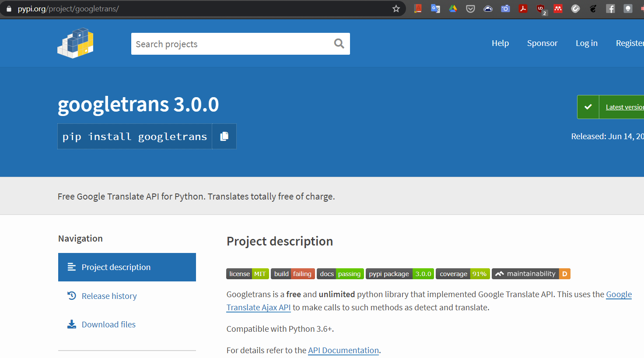This screenshot has height=358, width=644.
Task: Switch to the Release history section
Action: 109,296
